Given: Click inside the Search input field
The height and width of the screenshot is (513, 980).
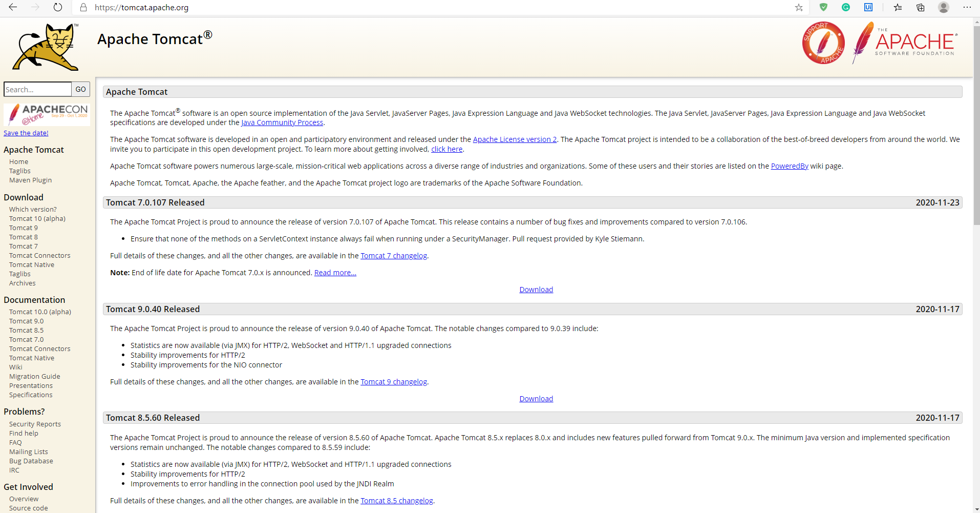Looking at the screenshot, I should click(37, 89).
